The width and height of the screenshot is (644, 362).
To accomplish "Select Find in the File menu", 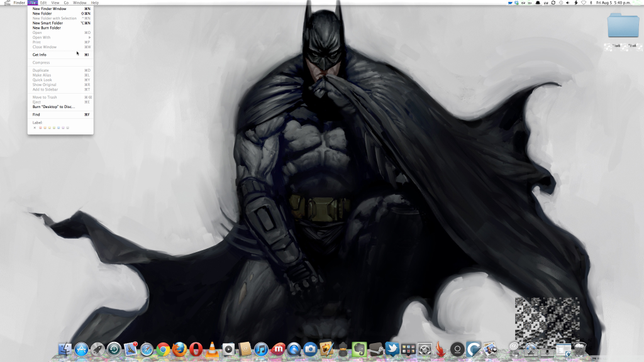I will 36,114.
